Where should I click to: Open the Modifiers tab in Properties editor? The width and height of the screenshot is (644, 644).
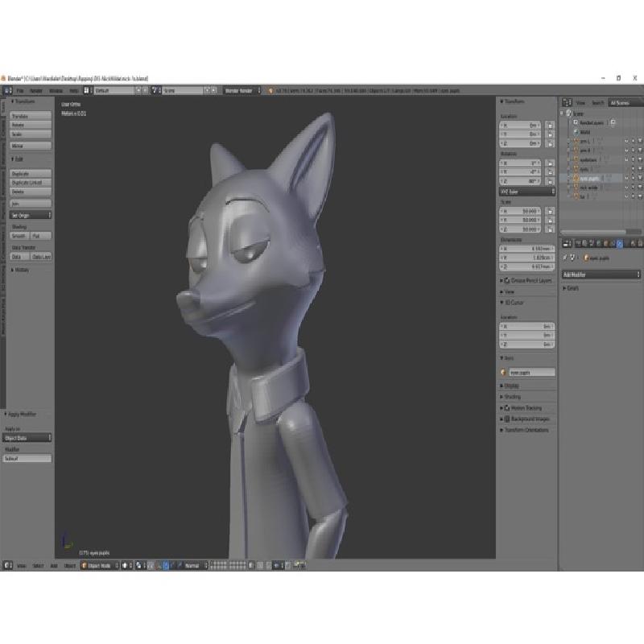(619, 244)
